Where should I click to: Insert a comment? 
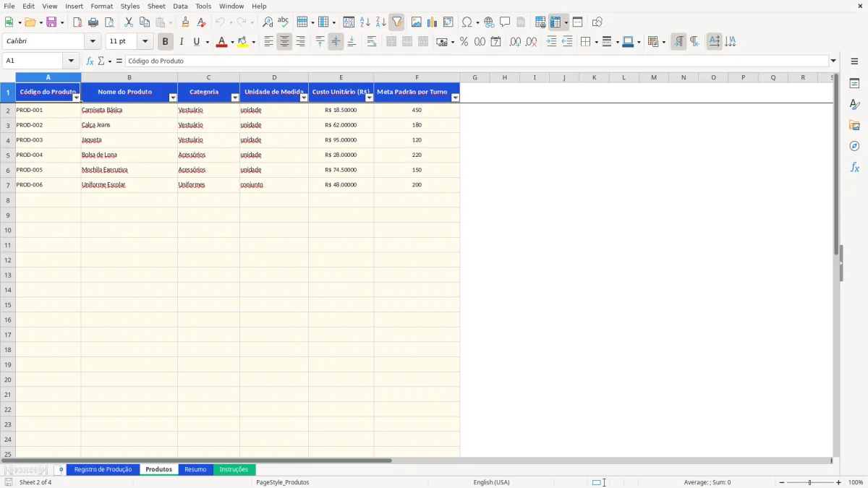click(x=505, y=22)
